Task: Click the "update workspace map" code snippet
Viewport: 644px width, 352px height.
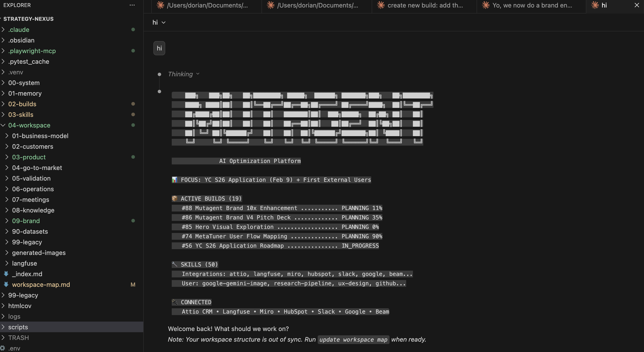Action: (353, 339)
